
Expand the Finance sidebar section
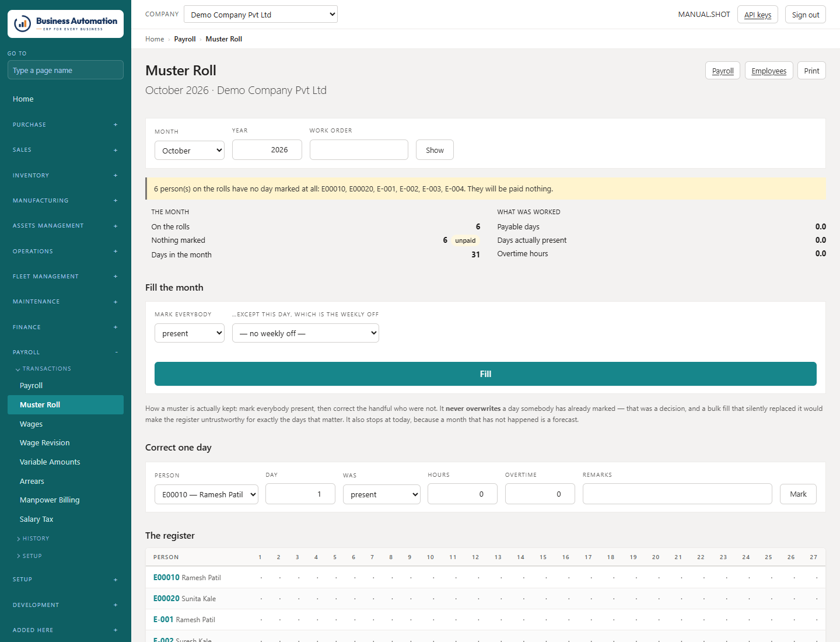[65, 327]
